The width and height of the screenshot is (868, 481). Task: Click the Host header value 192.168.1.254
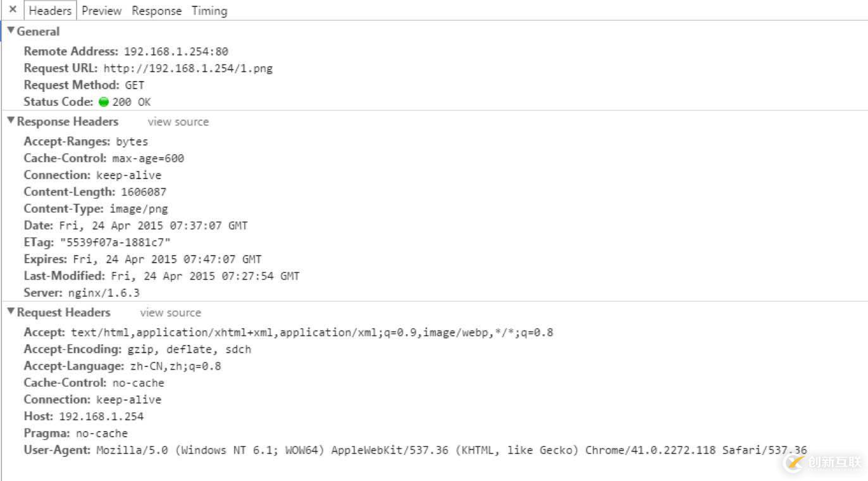101,416
